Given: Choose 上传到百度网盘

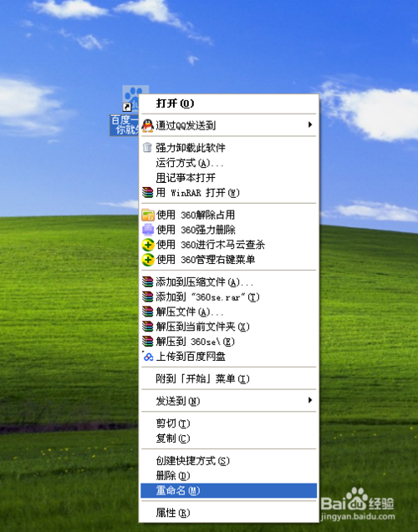Looking at the screenshot, I should tap(229, 357).
